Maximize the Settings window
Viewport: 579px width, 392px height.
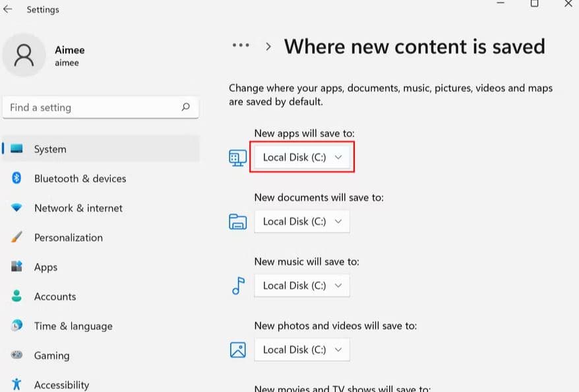click(x=534, y=3)
